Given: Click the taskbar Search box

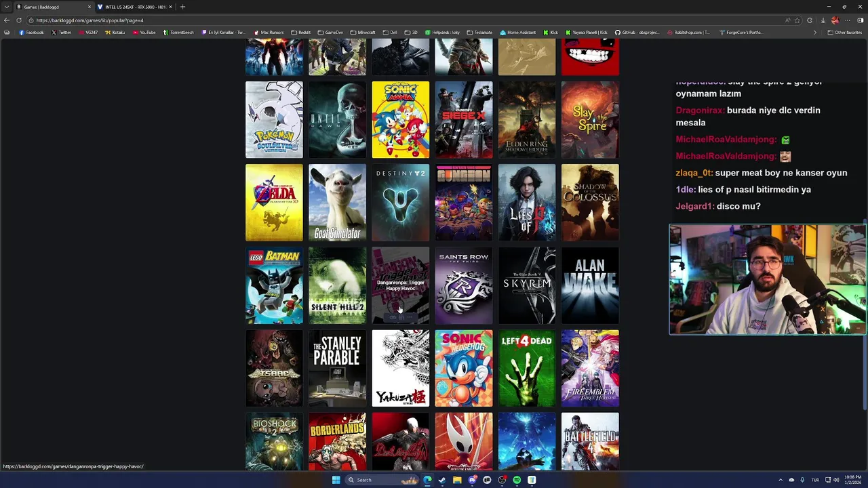Looking at the screenshot, I should click(x=382, y=480).
